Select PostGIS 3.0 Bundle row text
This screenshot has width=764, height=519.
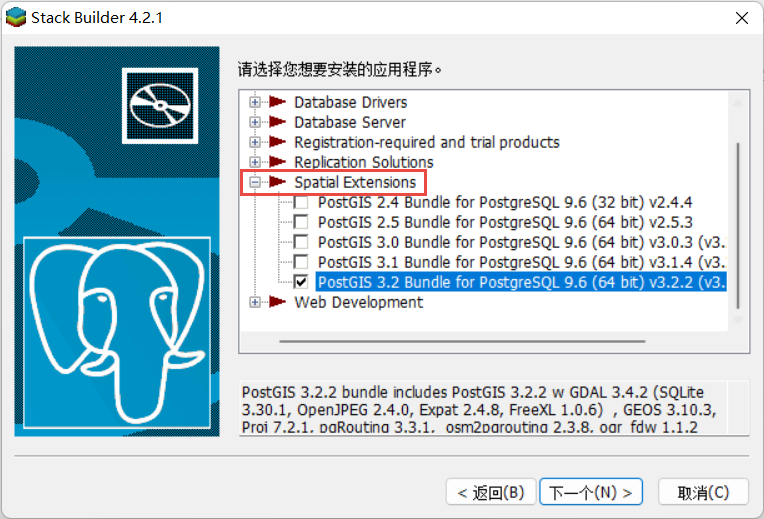click(521, 242)
